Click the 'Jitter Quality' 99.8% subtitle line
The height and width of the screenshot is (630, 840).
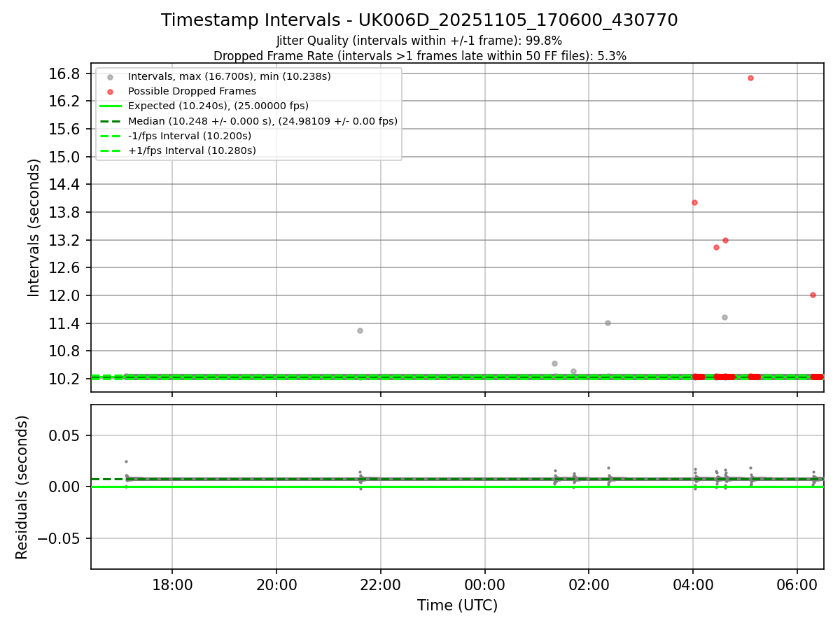click(x=419, y=41)
